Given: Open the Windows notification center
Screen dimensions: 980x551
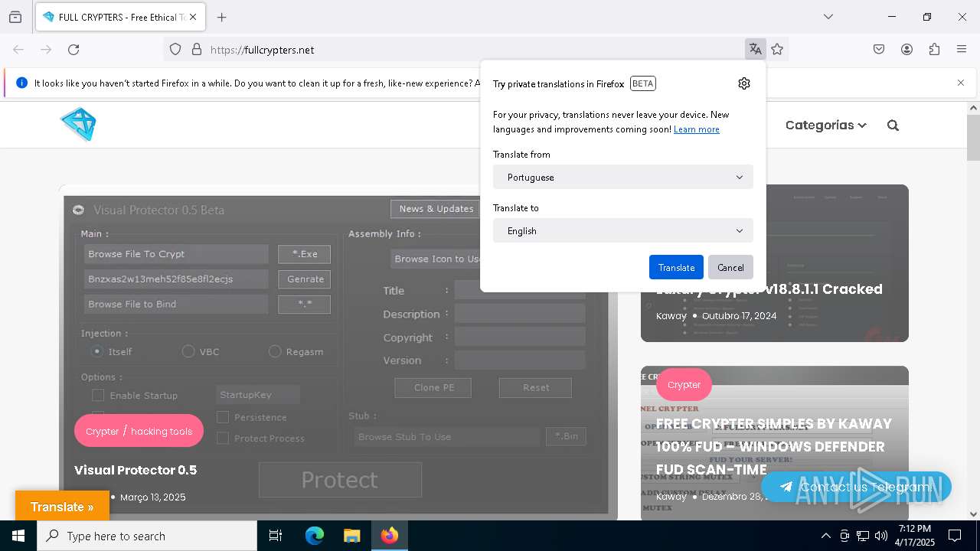Looking at the screenshot, I should pos(955,536).
